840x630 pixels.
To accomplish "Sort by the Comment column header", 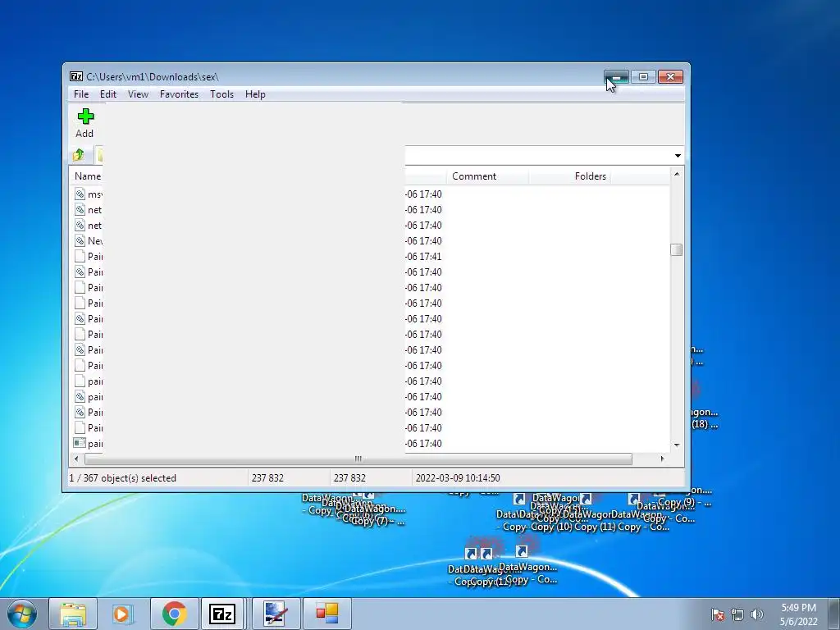I will [x=487, y=176].
